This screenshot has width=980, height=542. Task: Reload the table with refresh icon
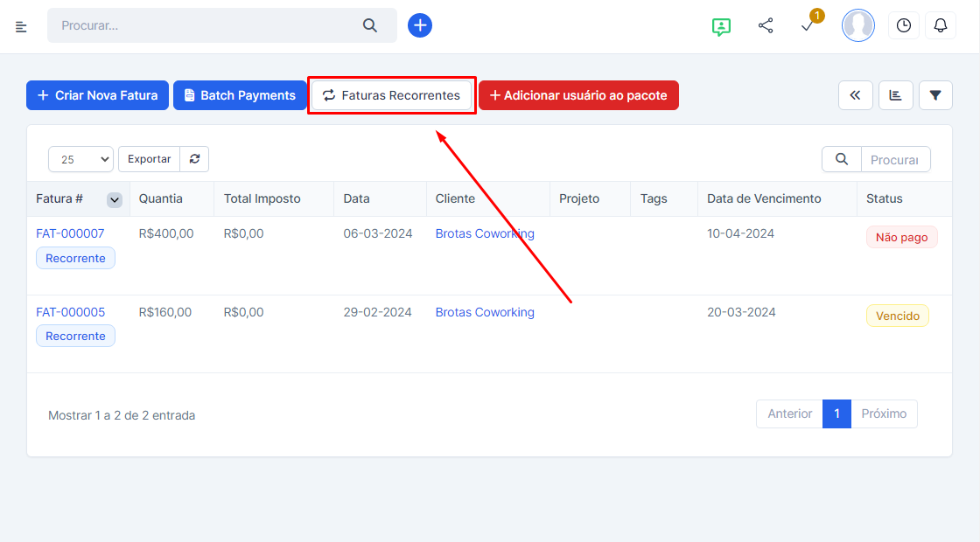(194, 159)
